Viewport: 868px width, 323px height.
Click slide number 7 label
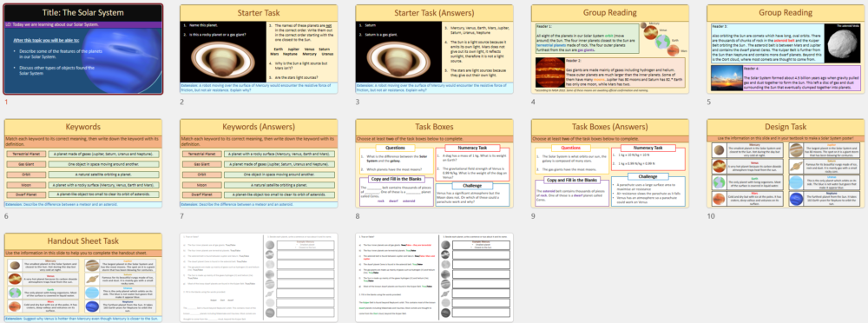coord(182,216)
